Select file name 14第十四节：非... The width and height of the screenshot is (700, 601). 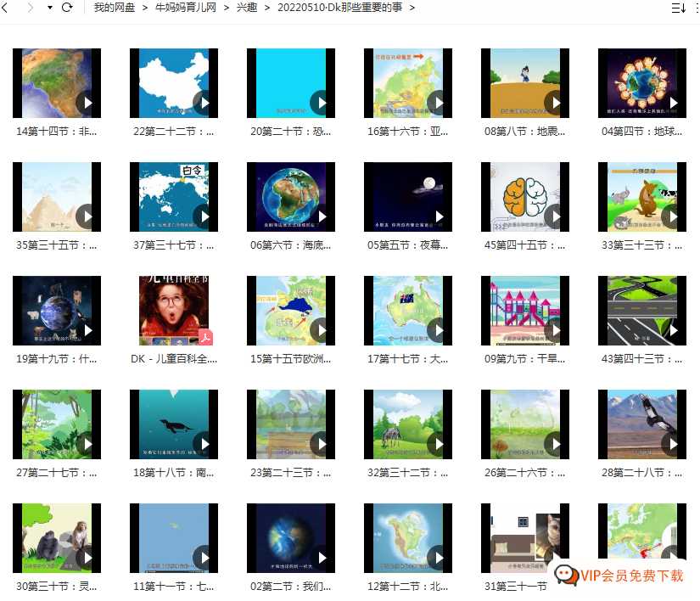(57, 132)
